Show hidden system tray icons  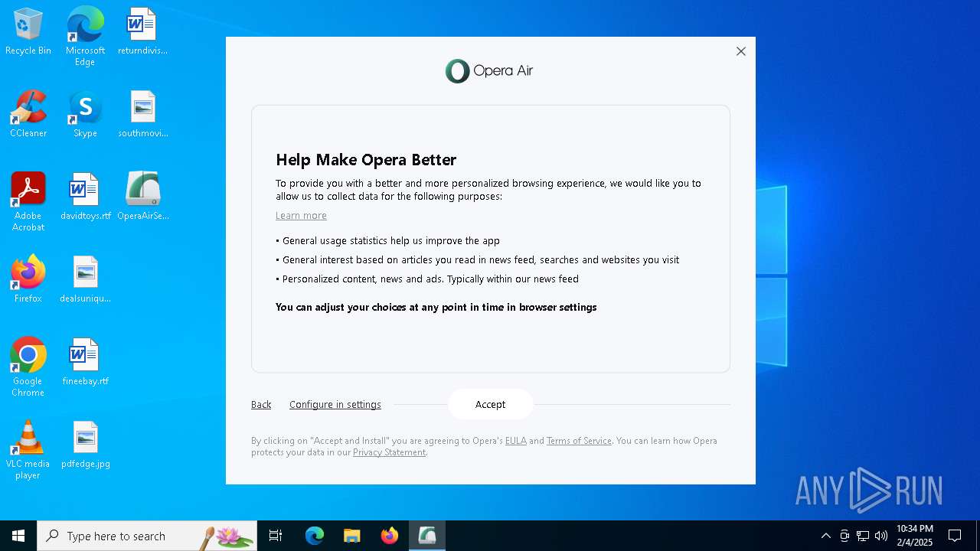[x=825, y=536]
